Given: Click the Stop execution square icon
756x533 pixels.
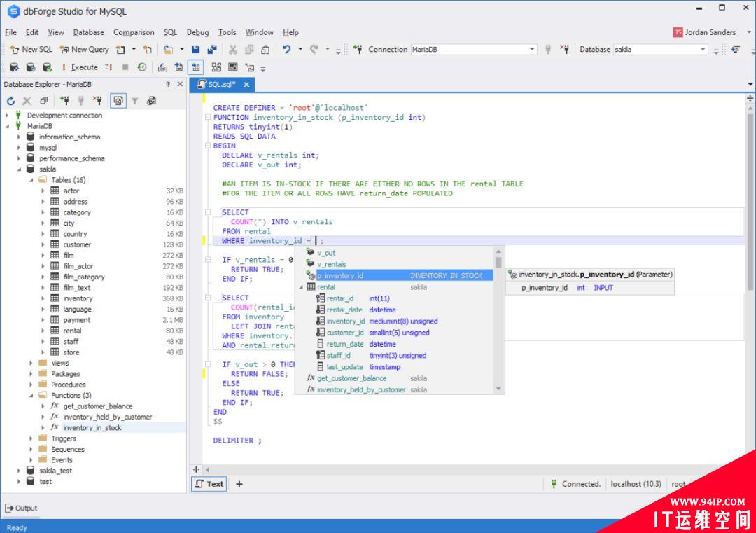Looking at the screenshot, I should click(x=125, y=67).
